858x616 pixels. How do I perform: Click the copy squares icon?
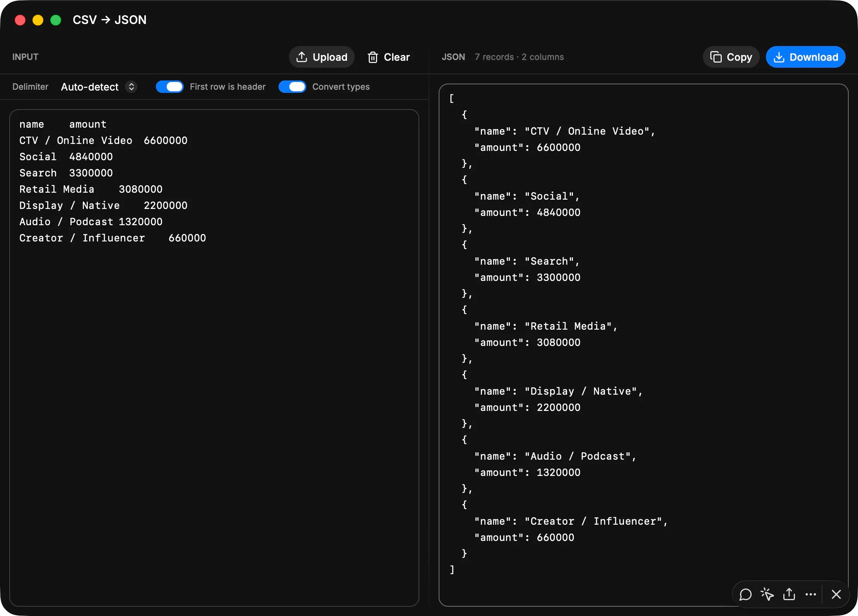[716, 57]
